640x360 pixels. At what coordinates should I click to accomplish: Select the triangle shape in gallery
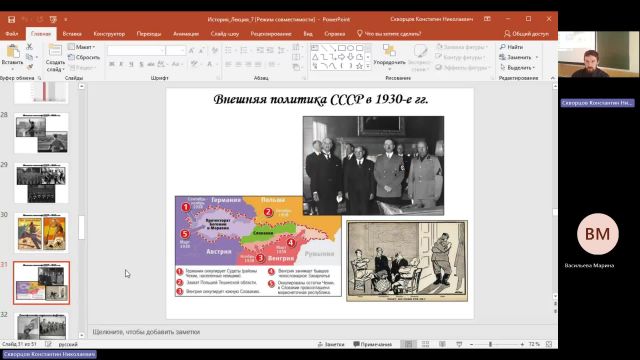pos(315,57)
